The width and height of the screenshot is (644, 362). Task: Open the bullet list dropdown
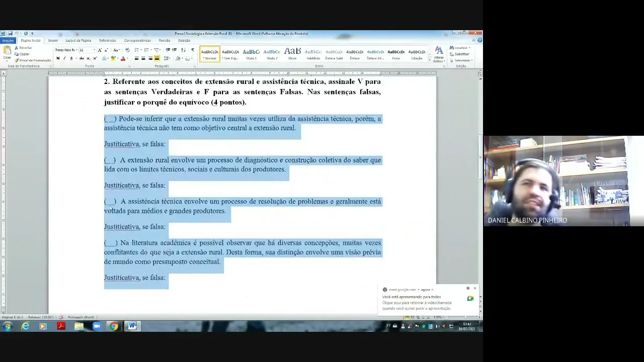click(141, 50)
